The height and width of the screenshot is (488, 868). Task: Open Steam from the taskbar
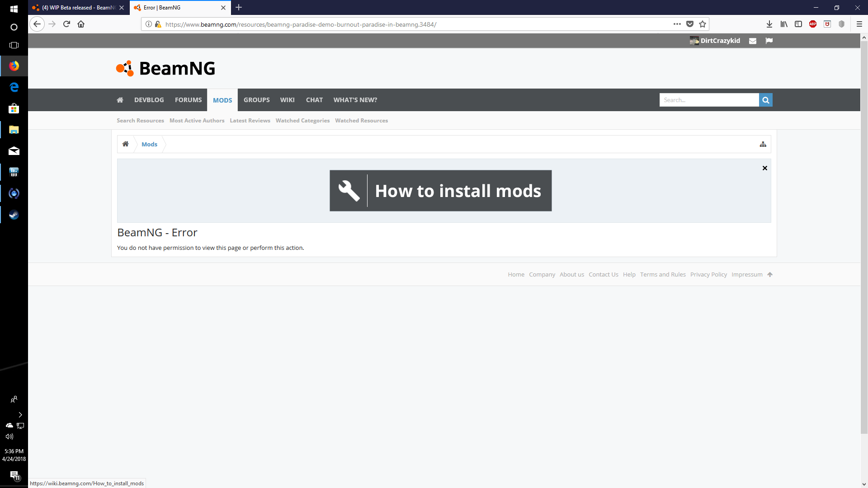click(x=14, y=215)
